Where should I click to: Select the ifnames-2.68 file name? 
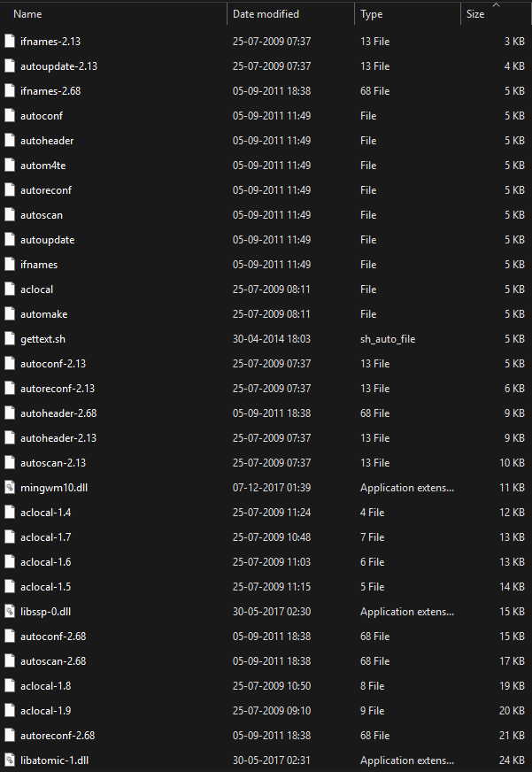coord(50,91)
